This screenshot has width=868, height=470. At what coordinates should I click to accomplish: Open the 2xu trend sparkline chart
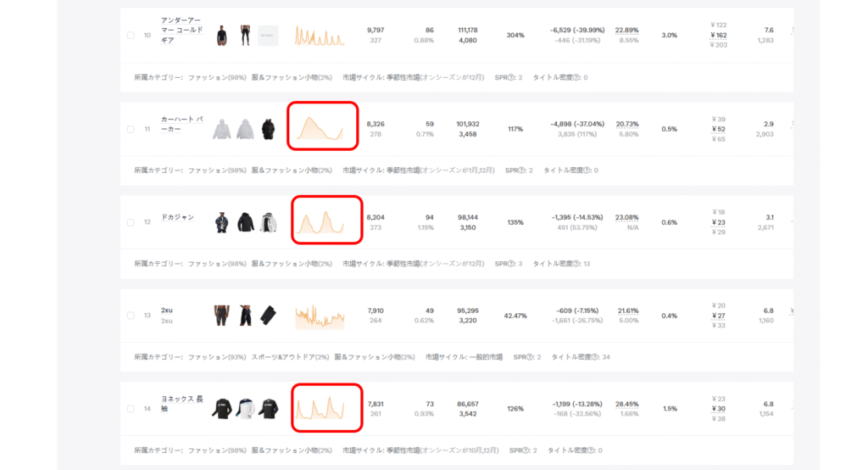tap(320, 316)
